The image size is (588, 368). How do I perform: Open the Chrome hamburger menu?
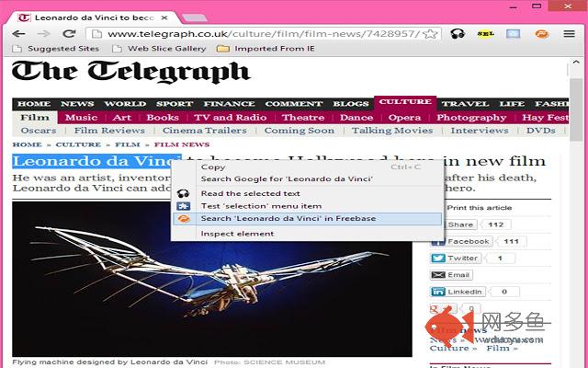569,34
